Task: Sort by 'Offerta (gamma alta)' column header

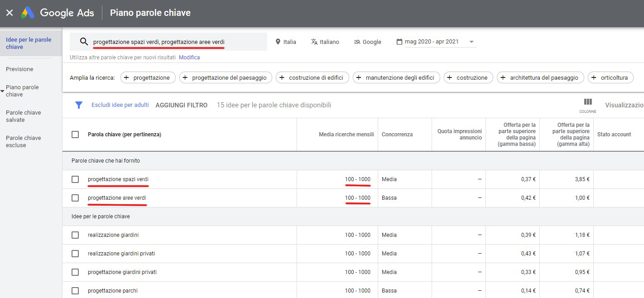Action: click(571, 135)
